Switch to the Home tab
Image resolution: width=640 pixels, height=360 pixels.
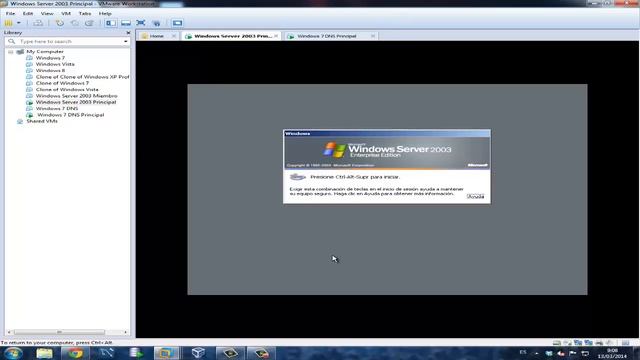[156, 36]
